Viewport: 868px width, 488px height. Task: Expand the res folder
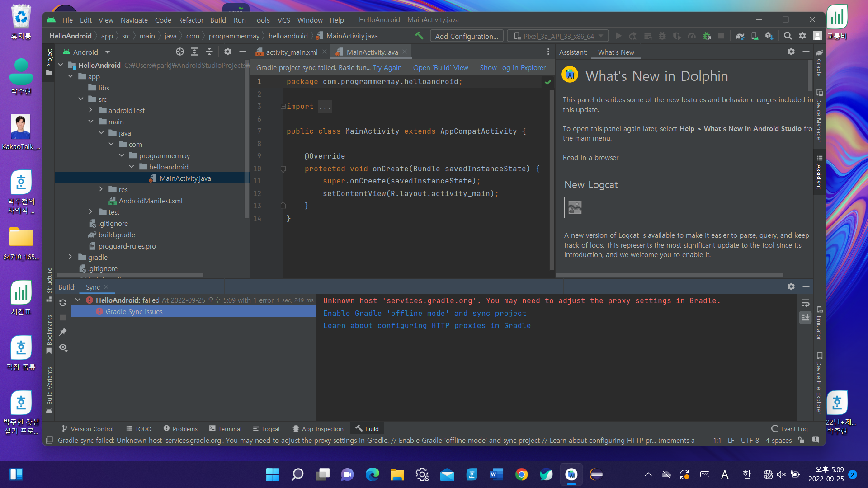click(x=101, y=189)
